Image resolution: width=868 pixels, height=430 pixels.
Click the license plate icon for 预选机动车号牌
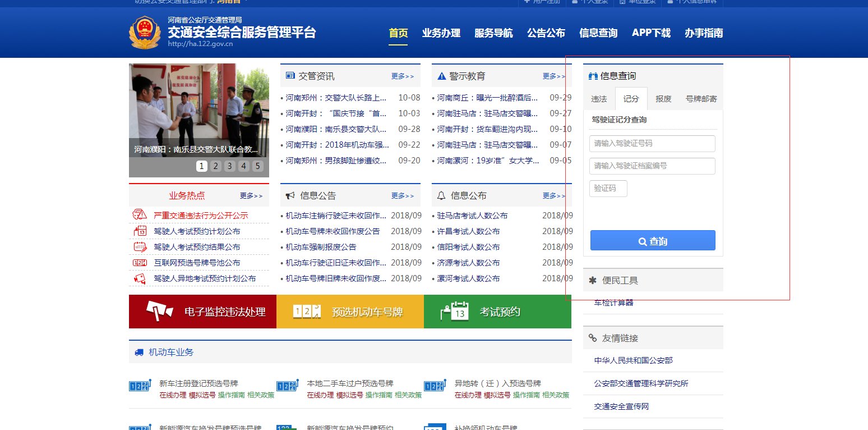(308, 312)
